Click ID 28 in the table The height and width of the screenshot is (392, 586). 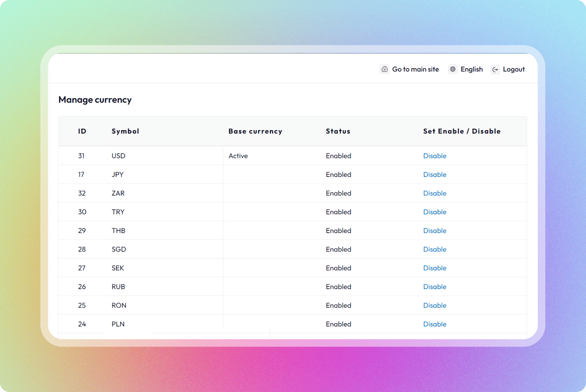pyautogui.click(x=82, y=249)
